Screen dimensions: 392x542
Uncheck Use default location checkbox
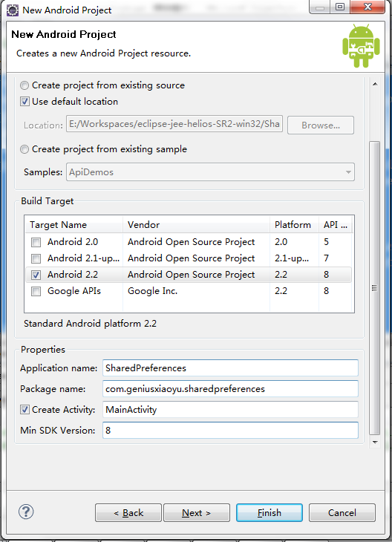(24, 102)
